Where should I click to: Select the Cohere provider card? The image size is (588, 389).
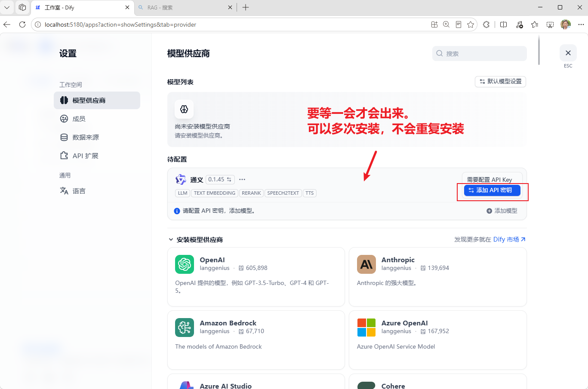click(438, 382)
